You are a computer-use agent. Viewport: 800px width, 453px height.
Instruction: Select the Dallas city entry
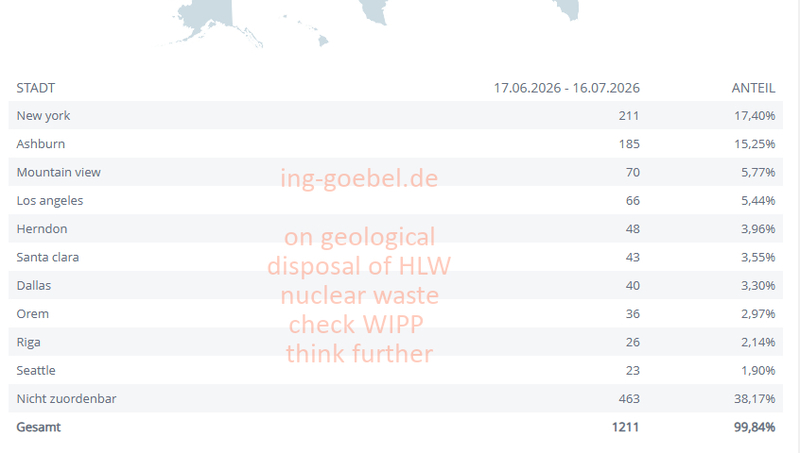coord(395,285)
